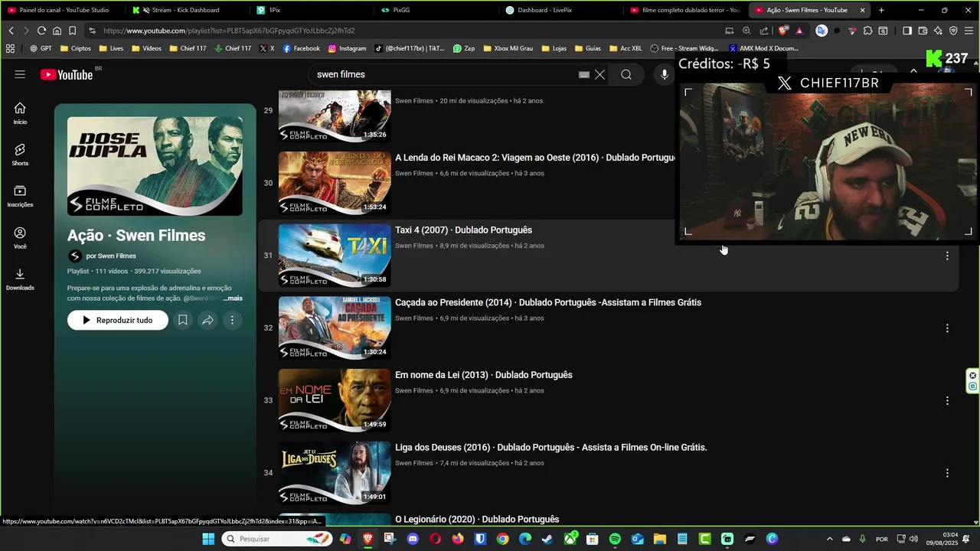Clear the 'swen filmes' search text
The height and width of the screenshot is (551, 980).
(x=600, y=74)
